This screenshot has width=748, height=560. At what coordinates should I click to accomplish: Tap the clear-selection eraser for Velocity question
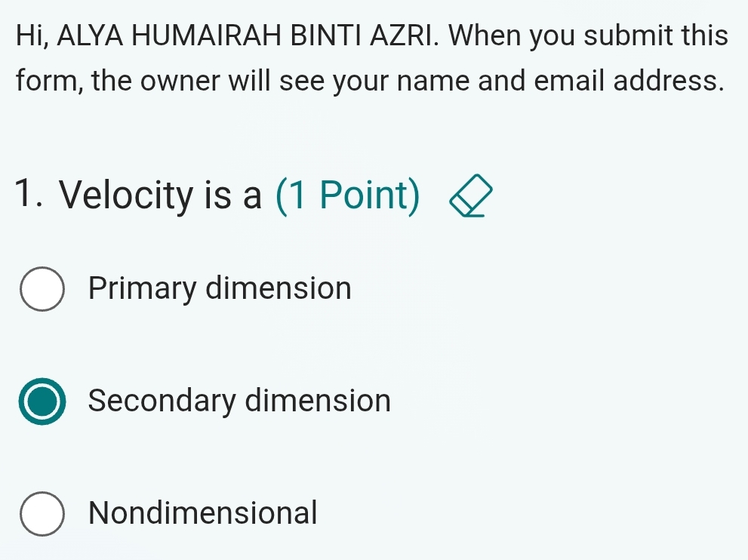pos(472,195)
